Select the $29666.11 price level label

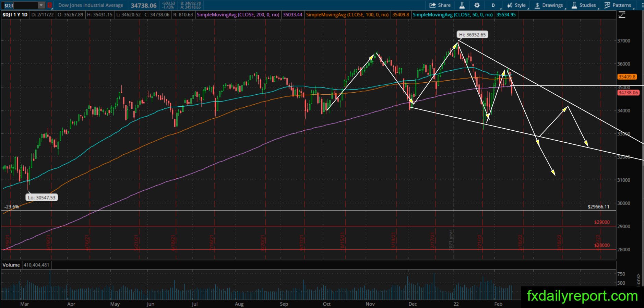click(x=598, y=207)
